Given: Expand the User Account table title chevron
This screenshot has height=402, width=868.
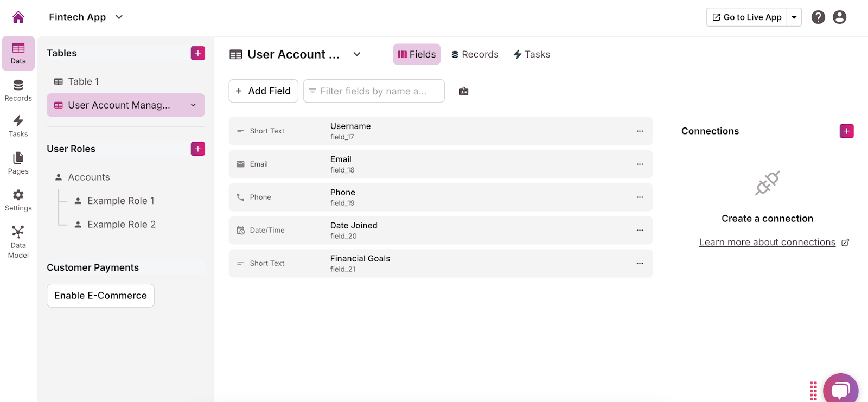Looking at the screenshot, I should tap(356, 54).
